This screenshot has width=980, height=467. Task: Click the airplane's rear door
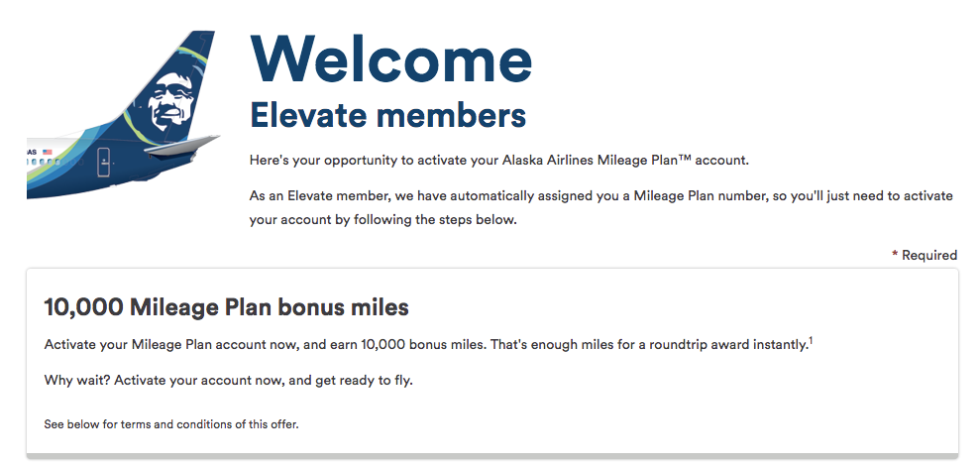pos(104,163)
